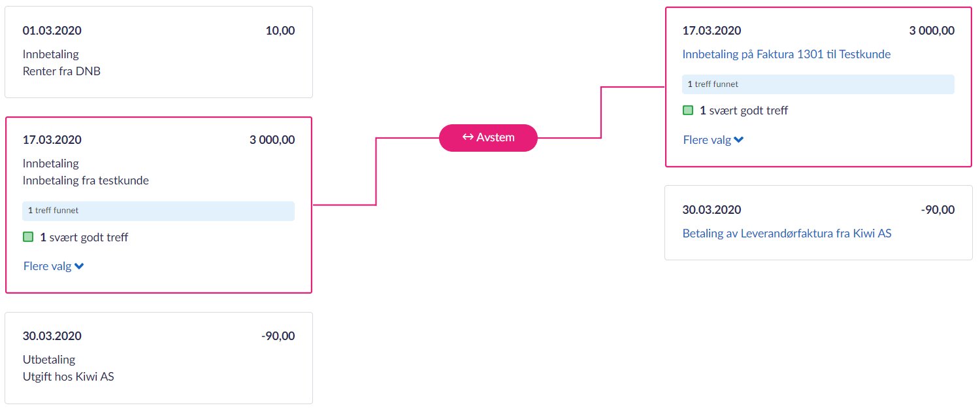Click '1 svært godt treff' in right card
Viewport: 980px width, 412px height.
pyautogui.click(x=744, y=111)
